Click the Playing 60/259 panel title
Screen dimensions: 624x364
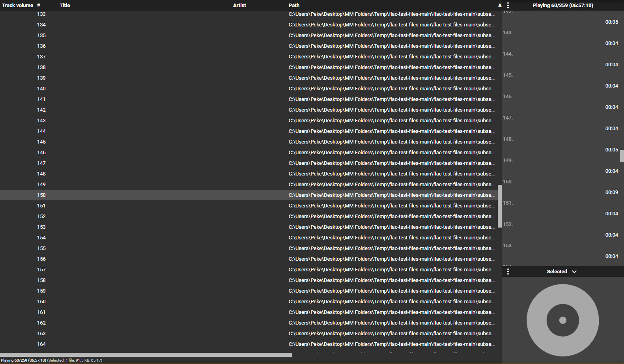click(562, 6)
